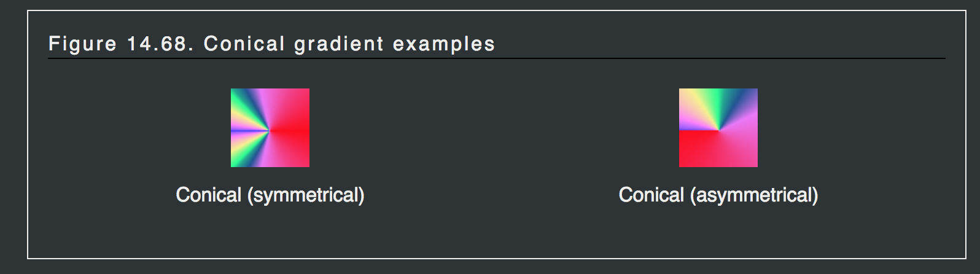This screenshot has width=980, height=274.
Task: Click the center point of the symmetrical gradient
Action: tap(270, 130)
